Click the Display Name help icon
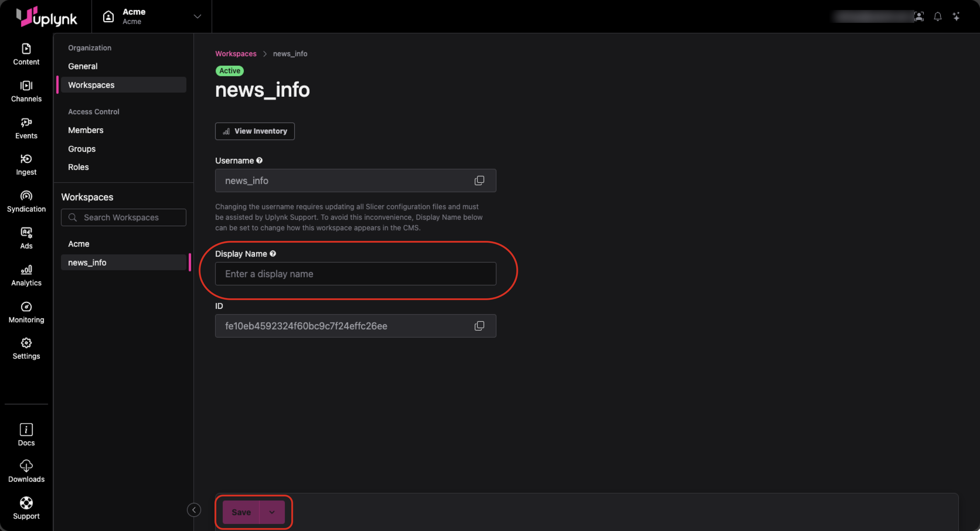 pos(273,254)
